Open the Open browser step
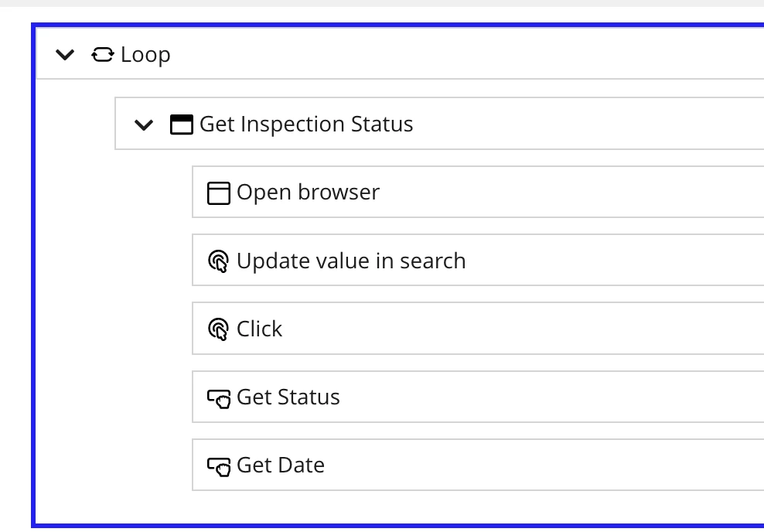The width and height of the screenshot is (764, 532). (x=308, y=192)
